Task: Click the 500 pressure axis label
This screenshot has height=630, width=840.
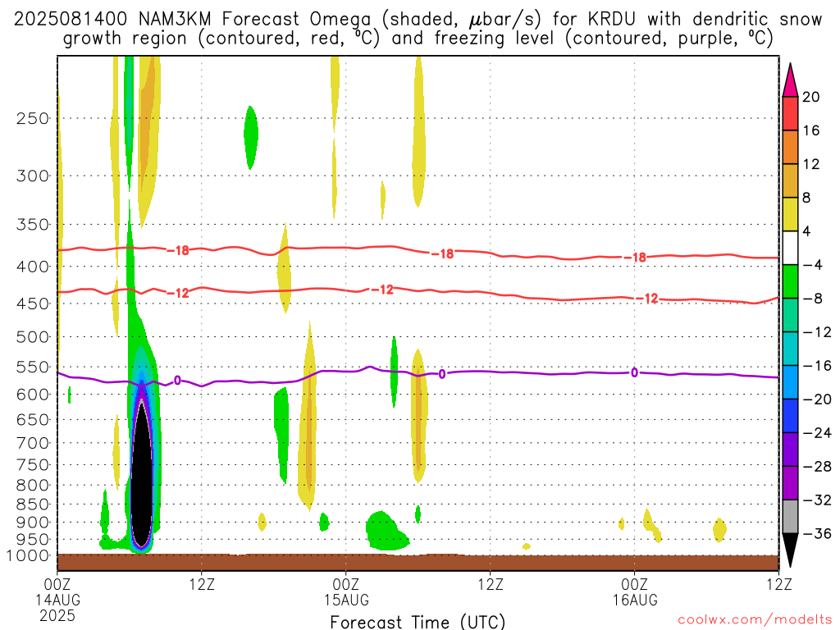Action: click(33, 337)
